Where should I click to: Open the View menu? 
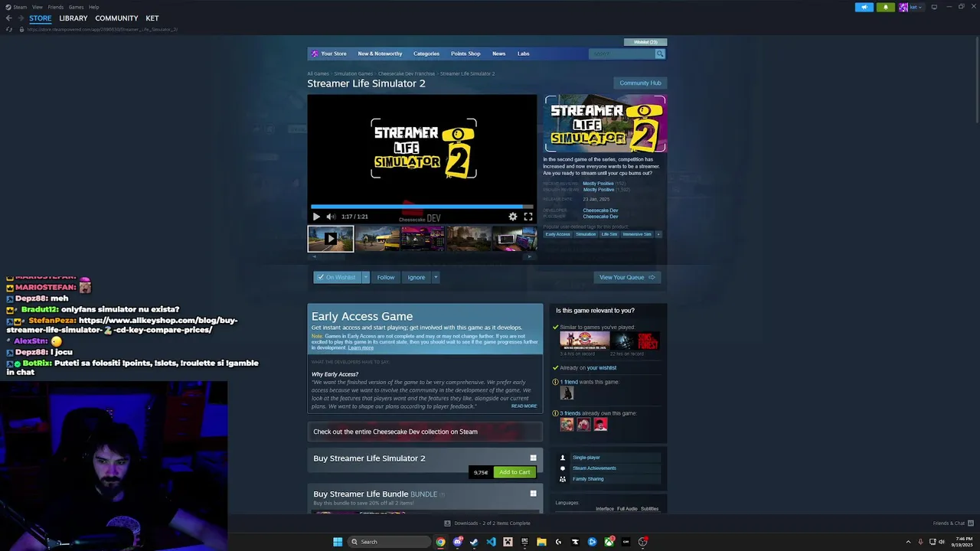[x=38, y=7]
